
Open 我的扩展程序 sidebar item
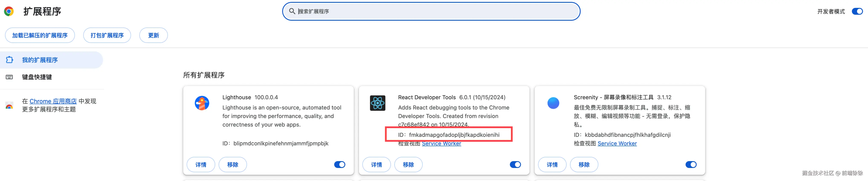[51, 60]
